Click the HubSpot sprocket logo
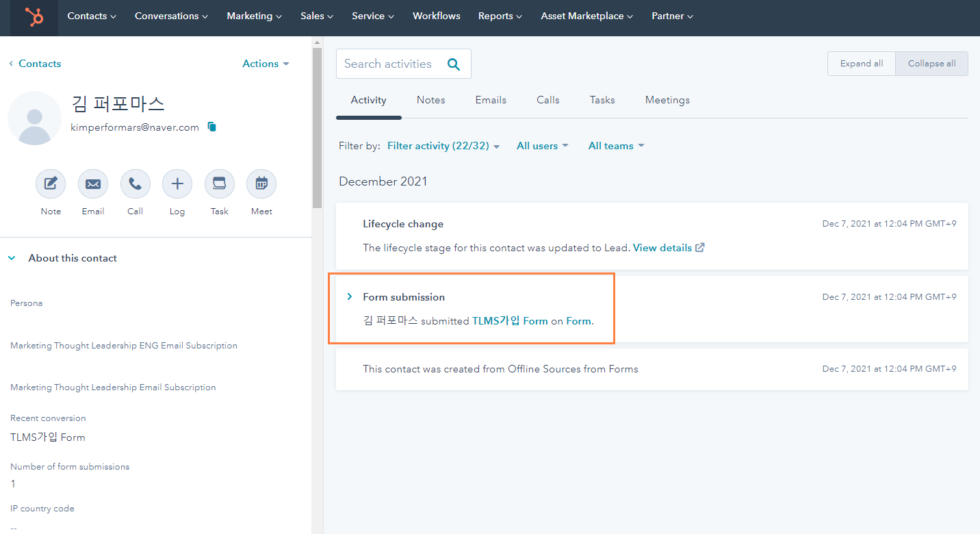Image resolution: width=980 pixels, height=534 pixels. pos(34,16)
